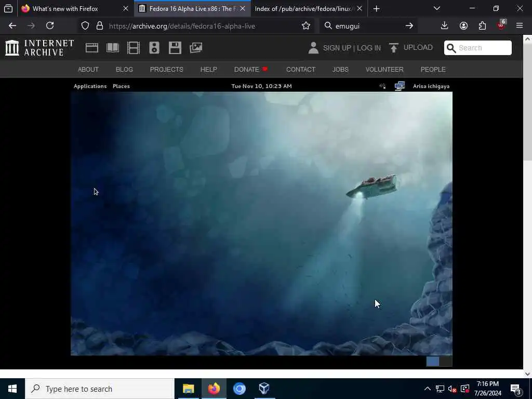The height and width of the screenshot is (399, 532).
Task: Click the page vertical scrollbar thumb
Action: pyautogui.click(x=528, y=102)
